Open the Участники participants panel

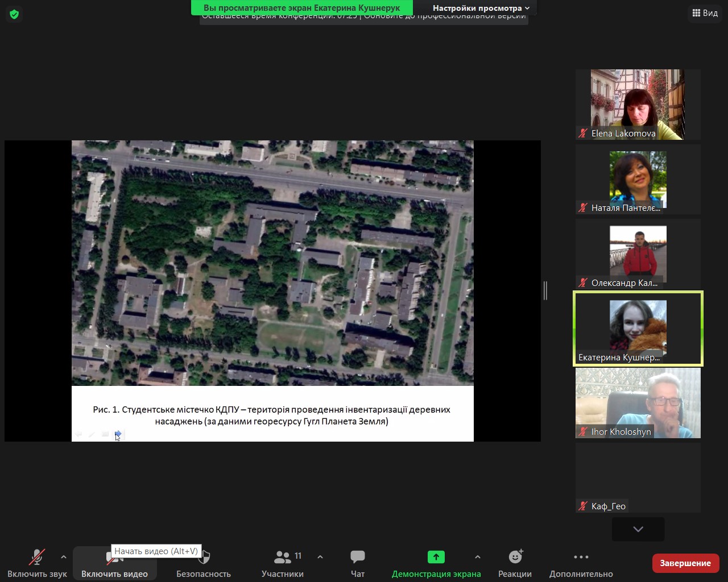(283, 563)
